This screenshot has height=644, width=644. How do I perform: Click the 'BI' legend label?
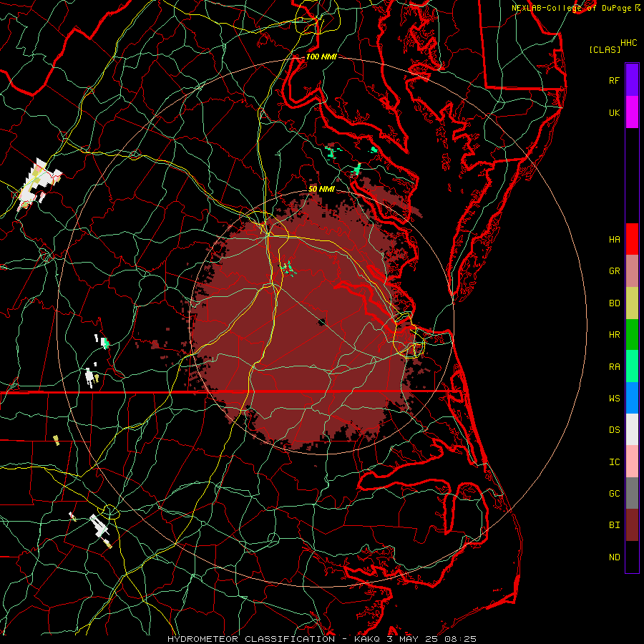click(614, 525)
